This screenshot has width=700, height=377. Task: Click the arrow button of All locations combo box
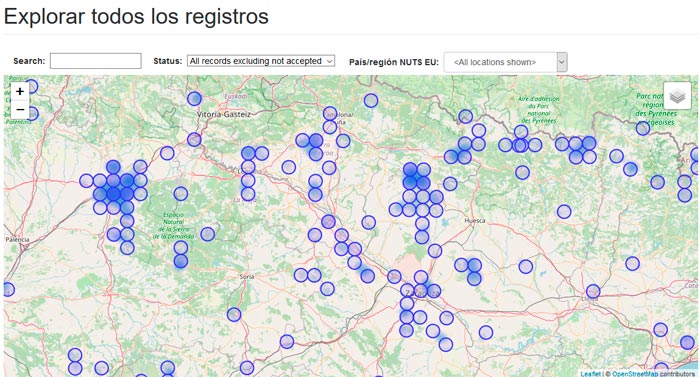pos(562,62)
